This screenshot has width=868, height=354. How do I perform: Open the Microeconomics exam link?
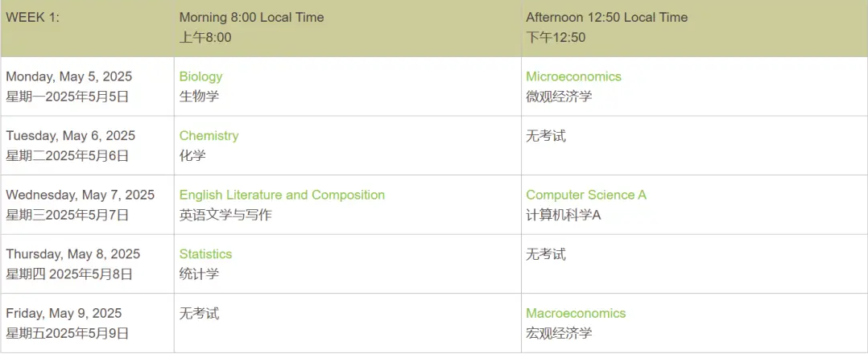point(573,77)
